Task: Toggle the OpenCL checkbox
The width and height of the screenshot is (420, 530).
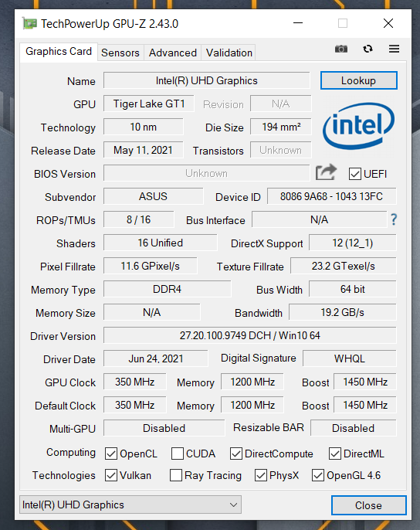Action: point(111,454)
